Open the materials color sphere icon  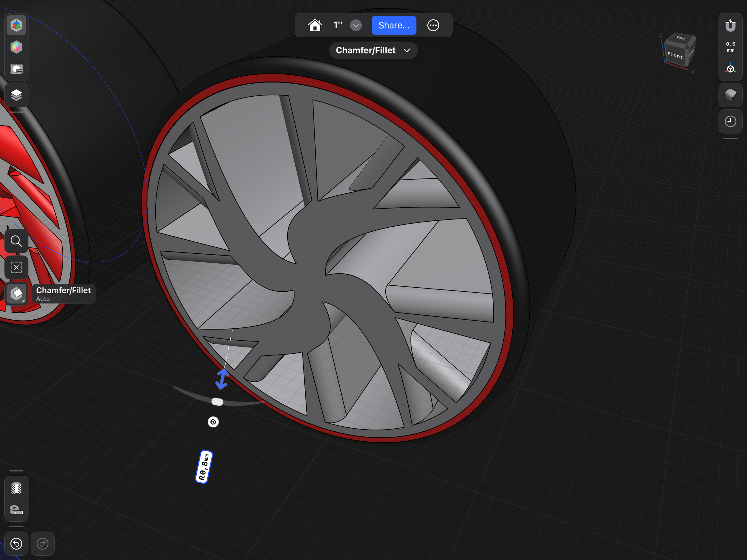16,47
